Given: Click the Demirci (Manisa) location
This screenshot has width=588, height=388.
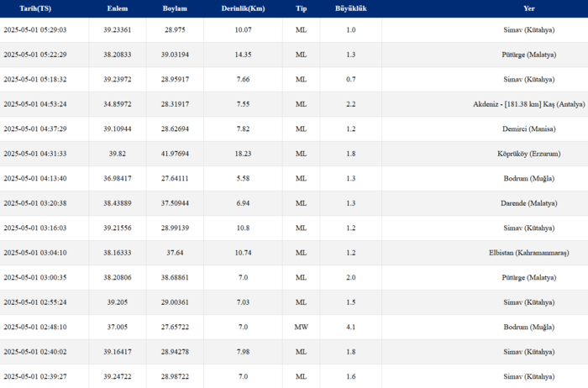Looking at the screenshot, I should [529, 129].
